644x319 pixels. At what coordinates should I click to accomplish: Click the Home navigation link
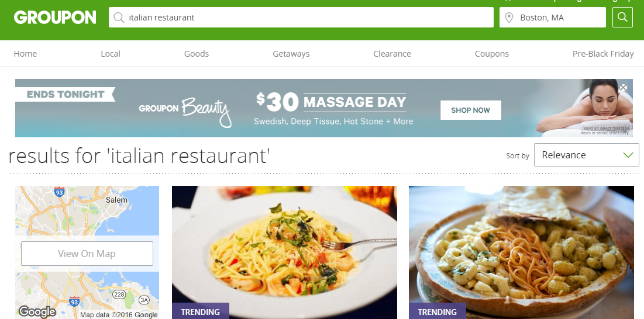tap(25, 54)
